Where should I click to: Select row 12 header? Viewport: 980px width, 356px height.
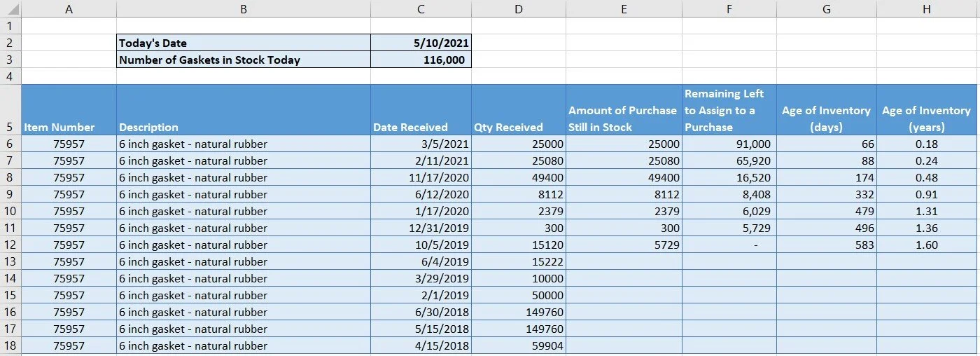[10, 245]
